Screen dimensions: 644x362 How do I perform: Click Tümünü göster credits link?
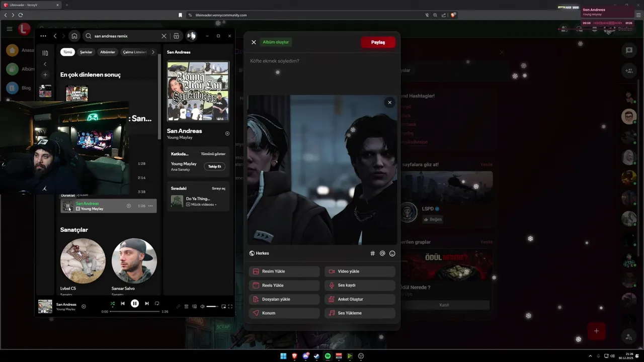click(x=213, y=154)
